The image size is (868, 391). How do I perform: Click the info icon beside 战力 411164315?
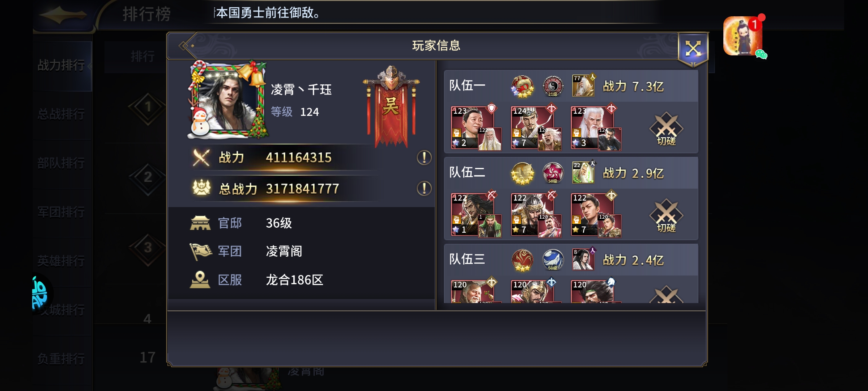424,157
